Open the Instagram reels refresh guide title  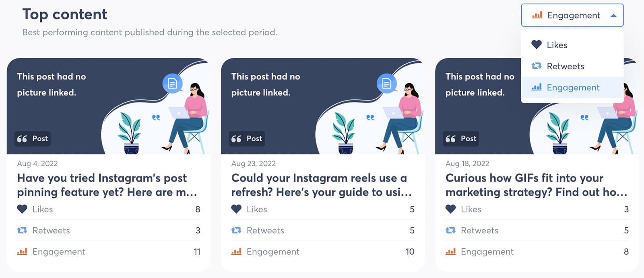321,185
